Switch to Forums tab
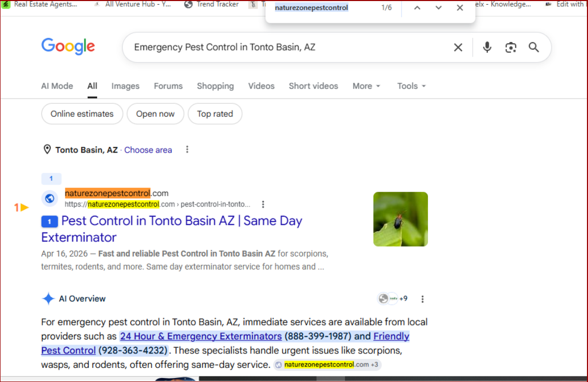The width and height of the screenshot is (588, 382). pos(168,86)
